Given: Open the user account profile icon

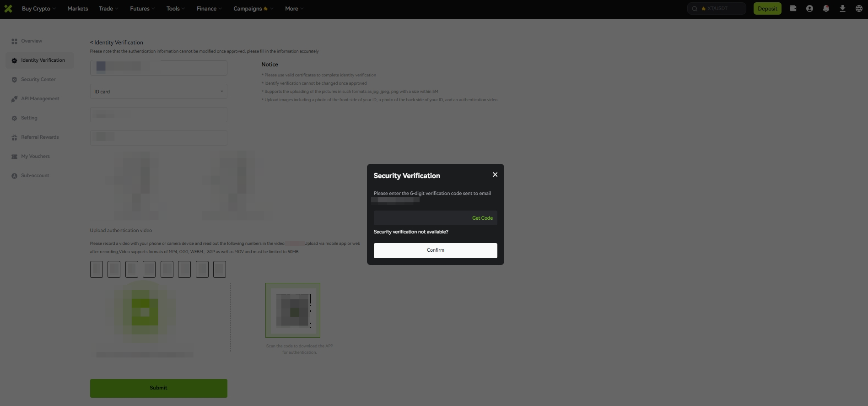Looking at the screenshot, I should [809, 9].
